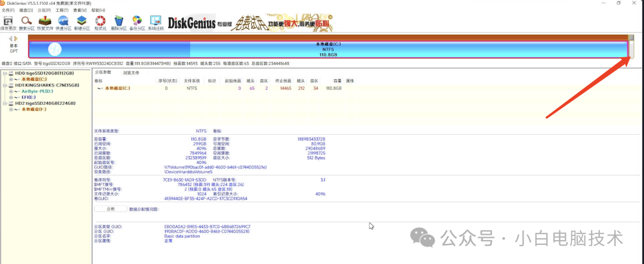Open the 查看(V) menu
Screen dimensions: 644x264
point(80,10)
